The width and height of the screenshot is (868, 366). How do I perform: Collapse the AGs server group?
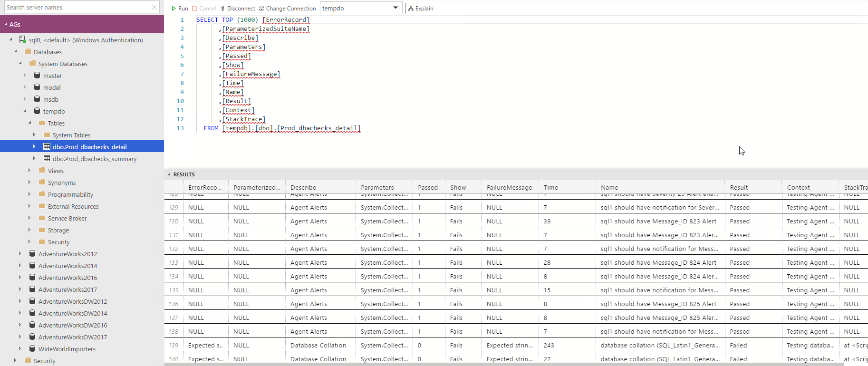point(6,24)
